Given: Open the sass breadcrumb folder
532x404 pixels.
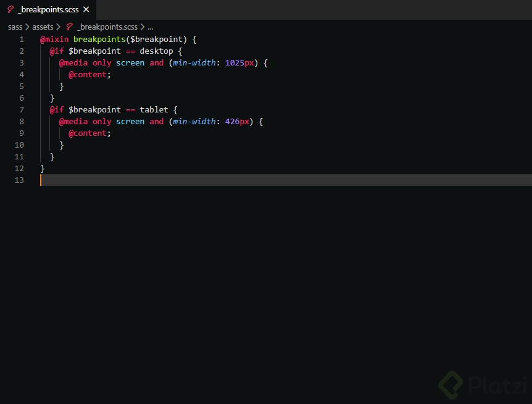Looking at the screenshot, I should point(15,27).
